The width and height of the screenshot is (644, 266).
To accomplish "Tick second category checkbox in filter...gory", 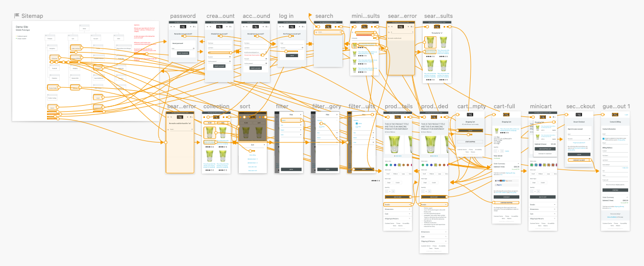I will [320, 127].
